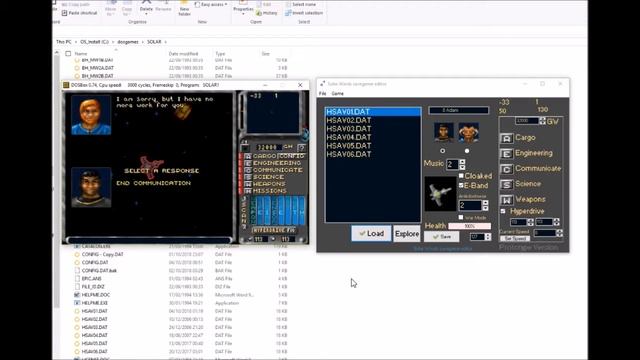
Task: Click Invert selection in Explorer ribbon
Action: pyautogui.click(x=304, y=13)
